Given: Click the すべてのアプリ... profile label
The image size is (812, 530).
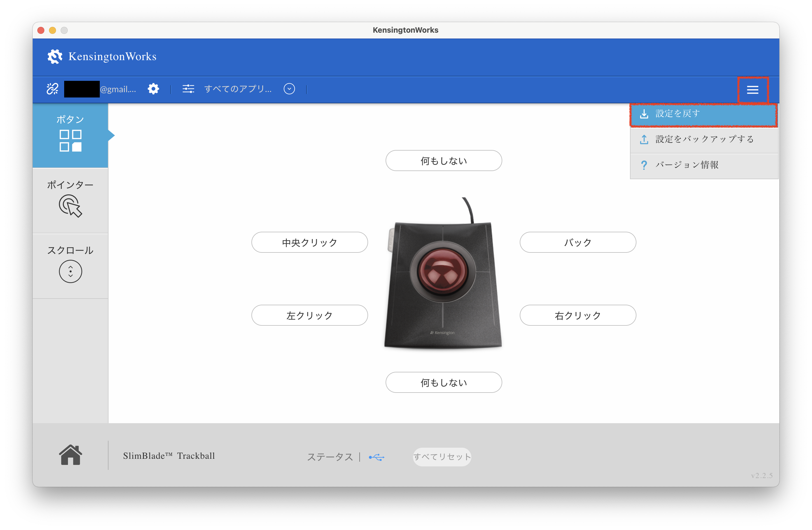Looking at the screenshot, I should coord(238,89).
